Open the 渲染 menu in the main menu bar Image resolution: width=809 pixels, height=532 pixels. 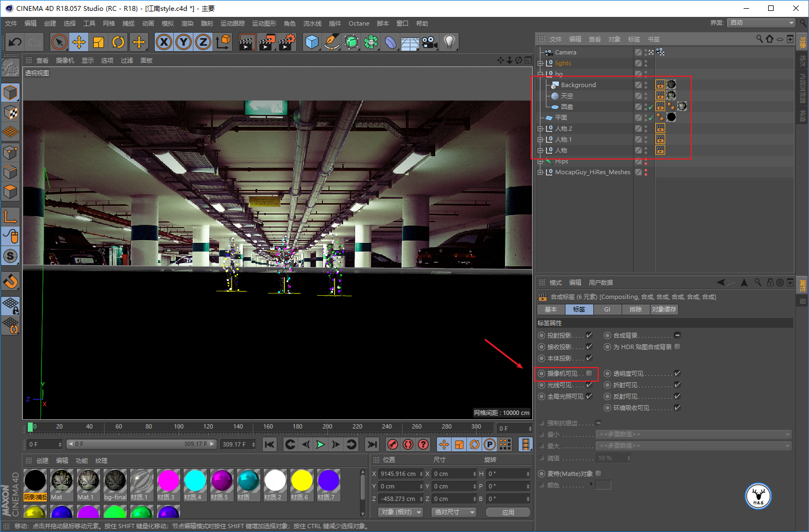[x=187, y=23]
